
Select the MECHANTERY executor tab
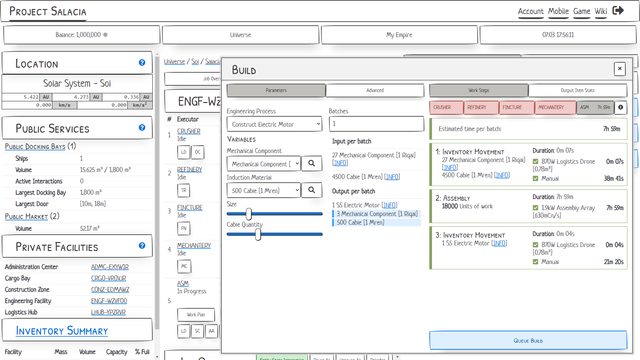555,107
